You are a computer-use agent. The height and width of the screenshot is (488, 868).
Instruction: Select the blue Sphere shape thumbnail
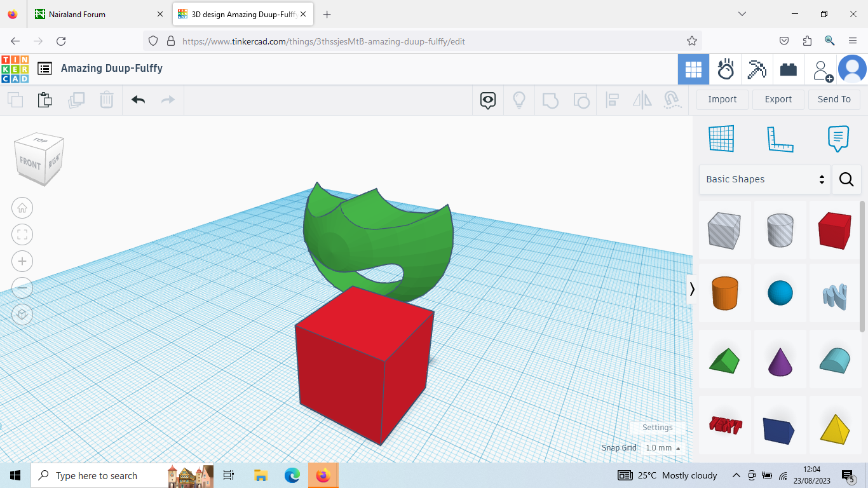(780, 293)
